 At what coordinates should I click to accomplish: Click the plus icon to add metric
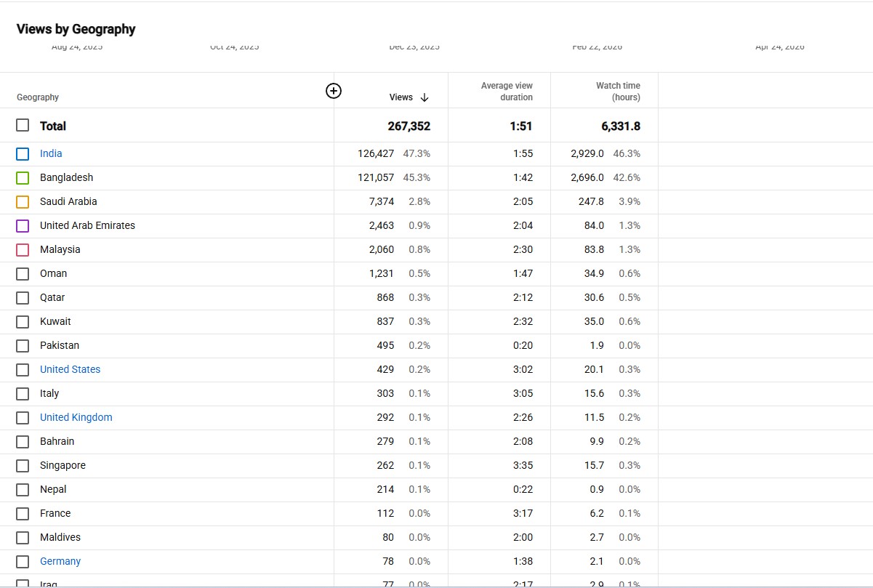click(x=334, y=91)
